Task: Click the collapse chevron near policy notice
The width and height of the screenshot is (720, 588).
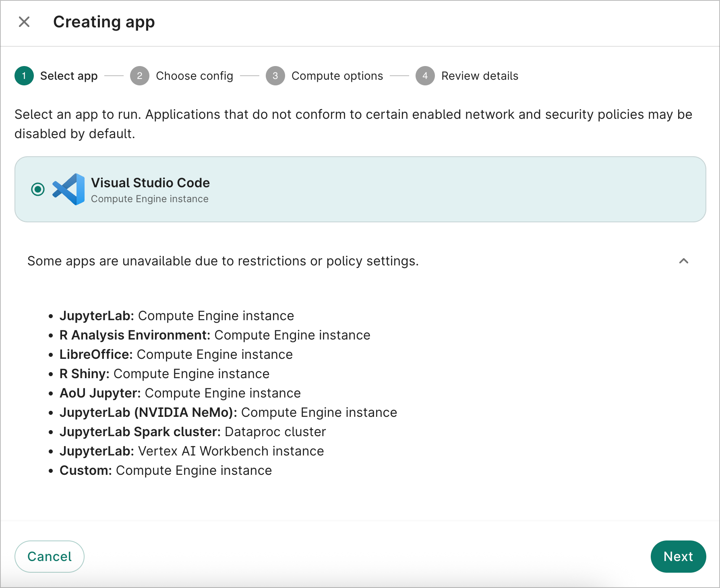Action: point(683,262)
